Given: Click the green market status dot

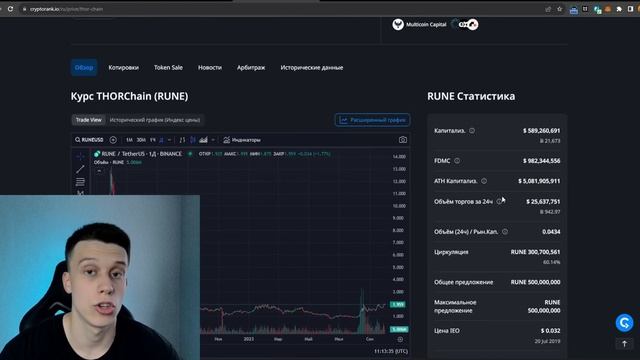Looking at the screenshot, I should pos(190,154).
